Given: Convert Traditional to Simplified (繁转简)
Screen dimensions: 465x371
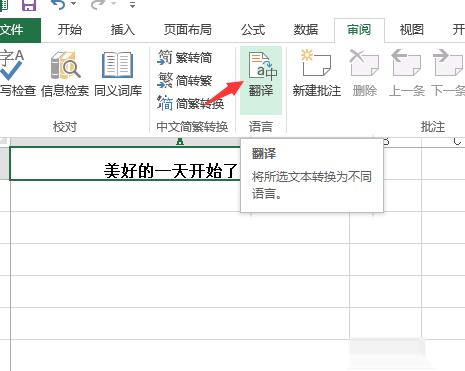Looking at the screenshot, I should (185, 58).
